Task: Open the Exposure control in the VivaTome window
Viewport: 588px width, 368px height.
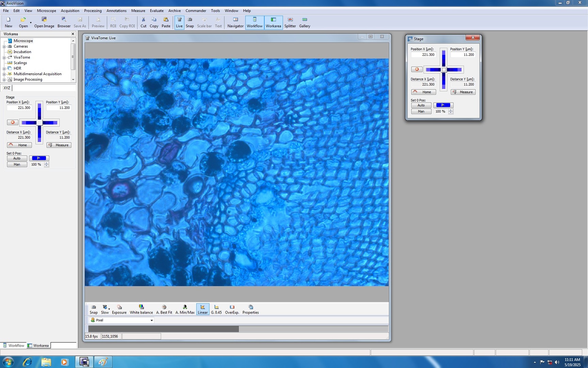Action: [x=119, y=309]
